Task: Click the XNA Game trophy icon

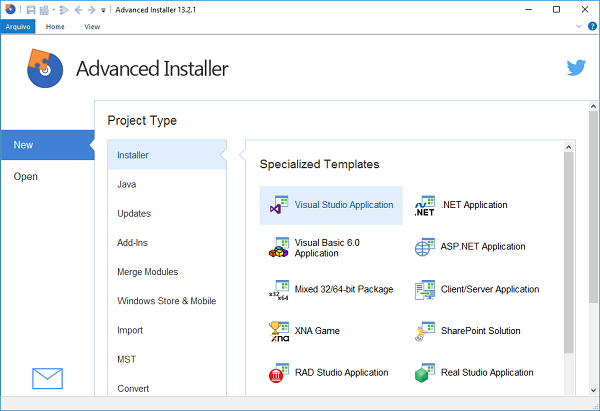Action: [279, 330]
